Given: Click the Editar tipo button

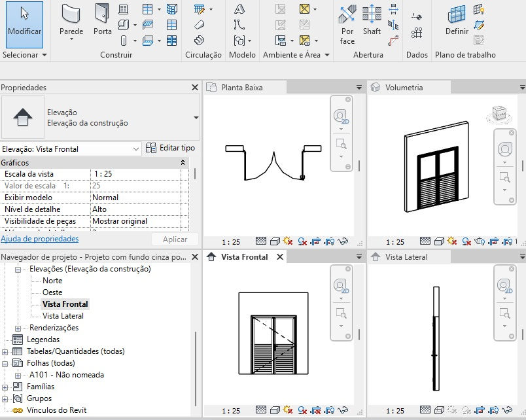Looking at the screenshot, I should (170, 148).
